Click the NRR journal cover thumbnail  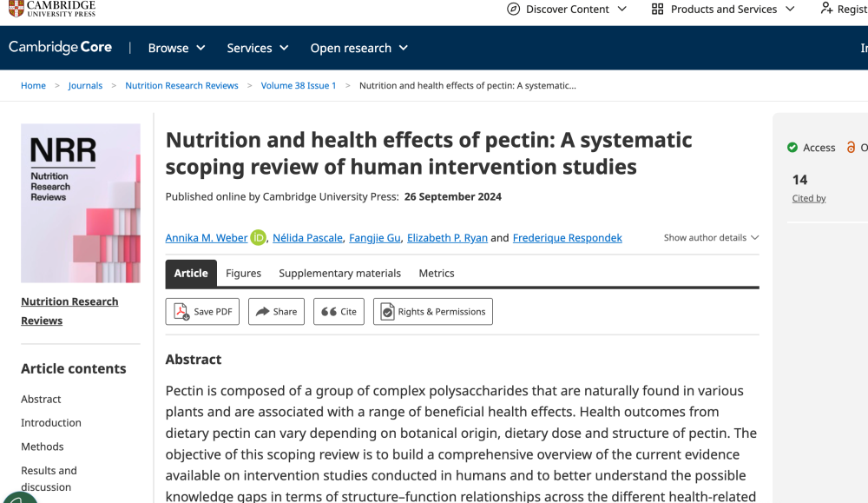click(x=81, y=203)
